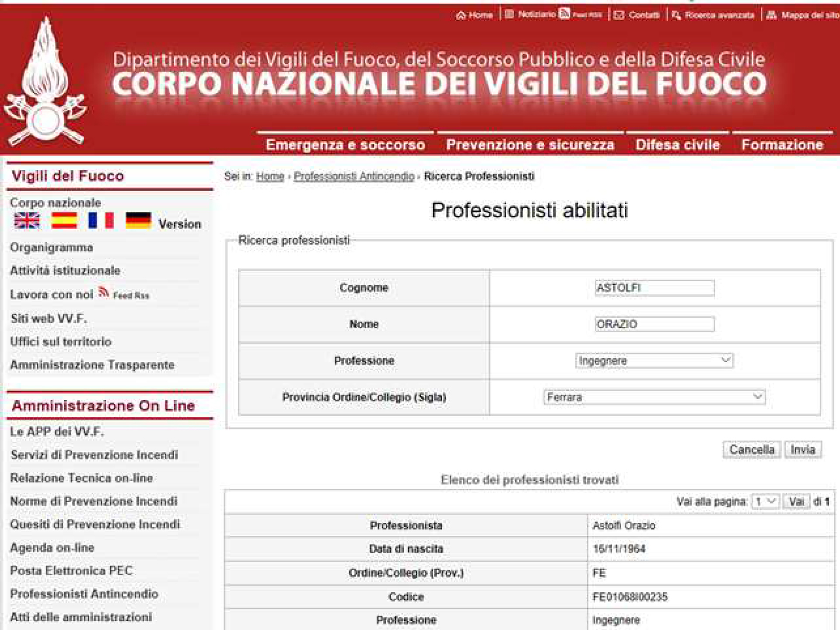Click the Cancella button

pos(752,449)
